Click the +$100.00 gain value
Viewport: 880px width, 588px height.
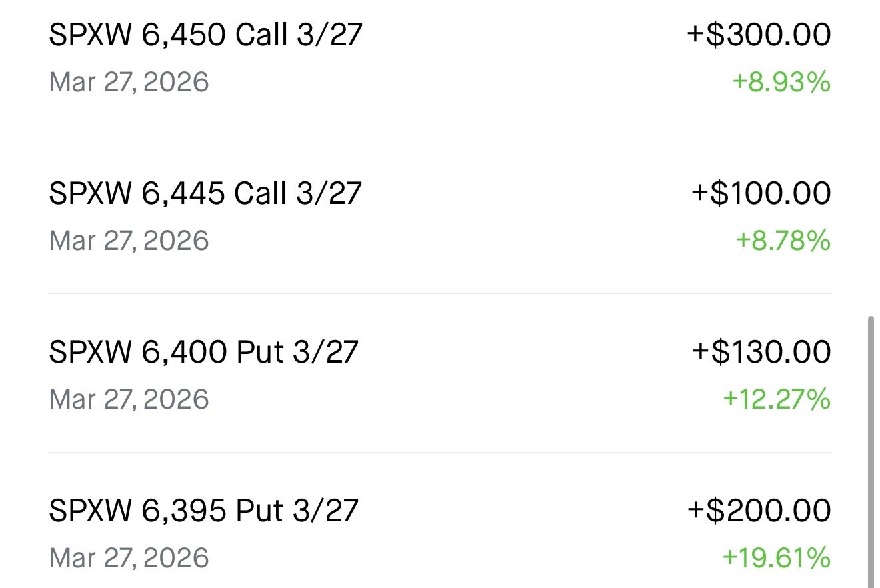click(761, 193)
